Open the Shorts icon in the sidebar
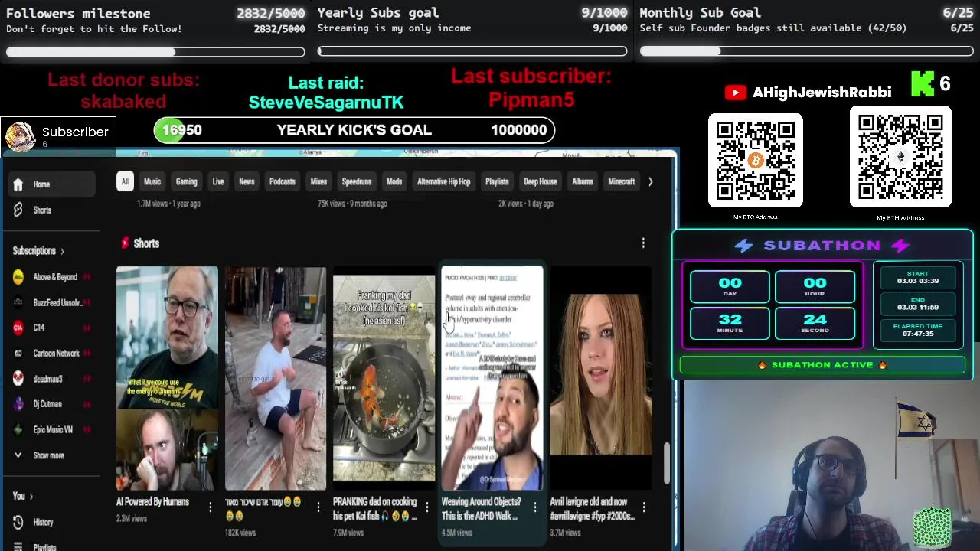Viewport: 980px width, 551px height. click(18, 210)
